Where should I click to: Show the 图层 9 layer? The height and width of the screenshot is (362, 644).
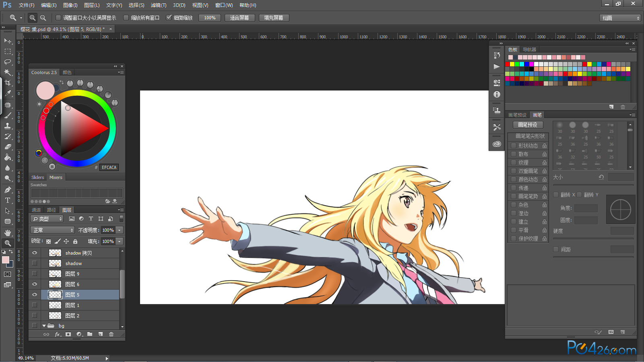point(35,274)
